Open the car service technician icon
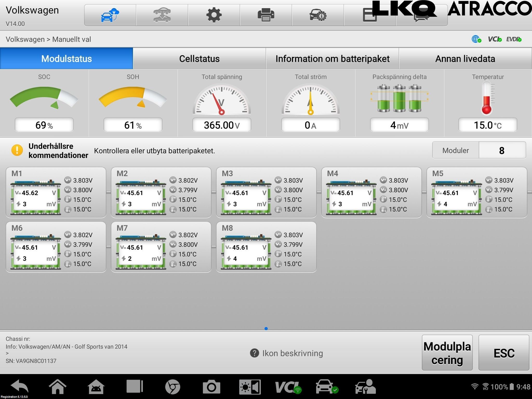Screen dimensions: 532x399 365,387
